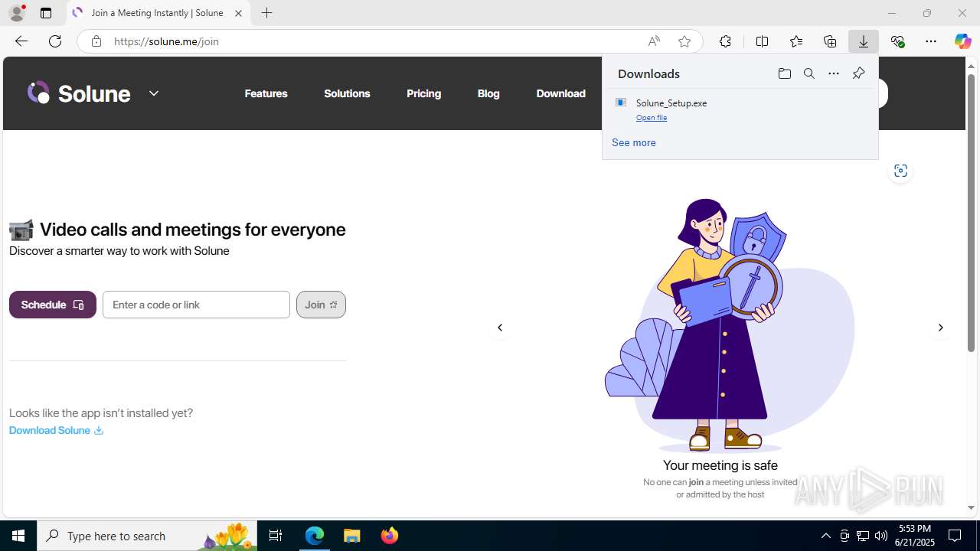Image resolution: width=980 pixels, height=551 pixels.
Task: Show hidden system tray icons
Action: click(x=826, y=536)
